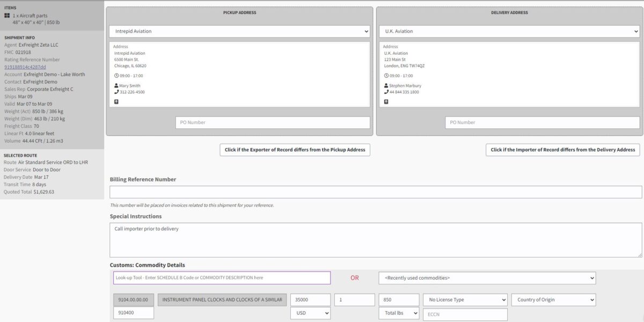This screenshot has width=644, height=322.
Task: Click the phone icon beside 312-226-4500
Action: tap(116, 92)
